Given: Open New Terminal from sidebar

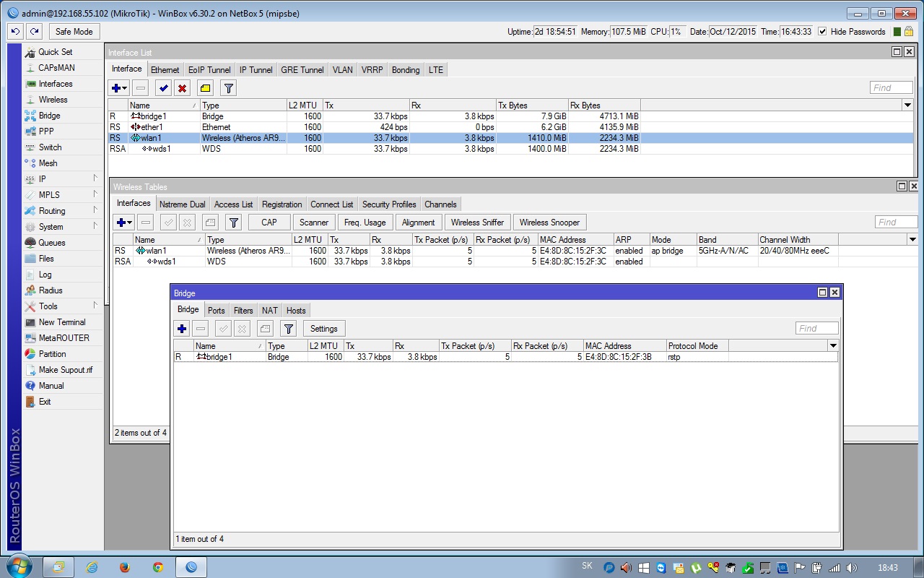Looking at the screenshot, I should 62,322.
